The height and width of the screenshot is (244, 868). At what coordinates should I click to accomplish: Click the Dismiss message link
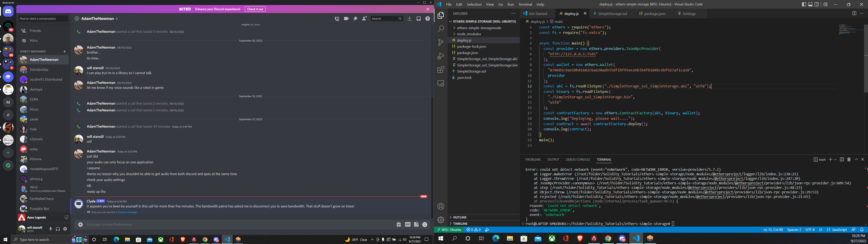pos(127,212)
